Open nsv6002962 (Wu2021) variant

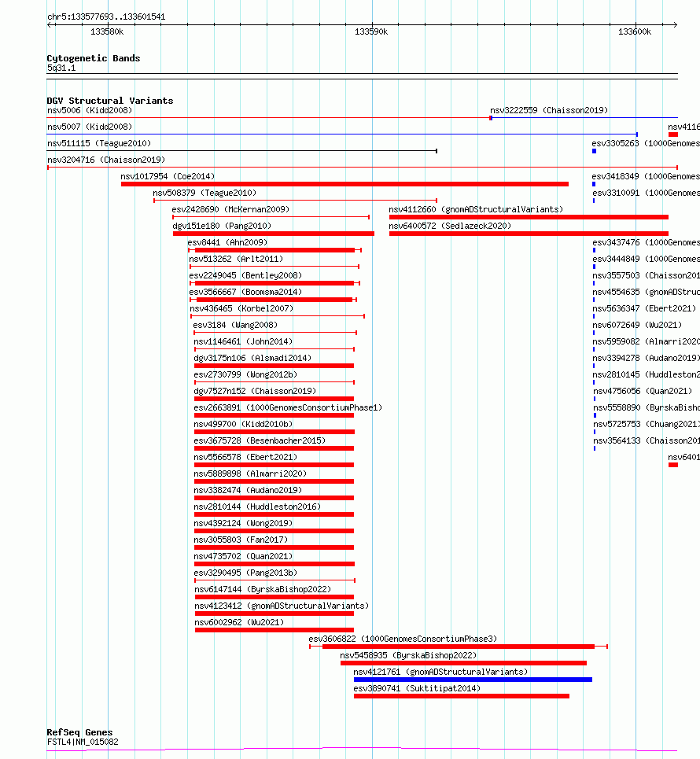tap(239, 622)
